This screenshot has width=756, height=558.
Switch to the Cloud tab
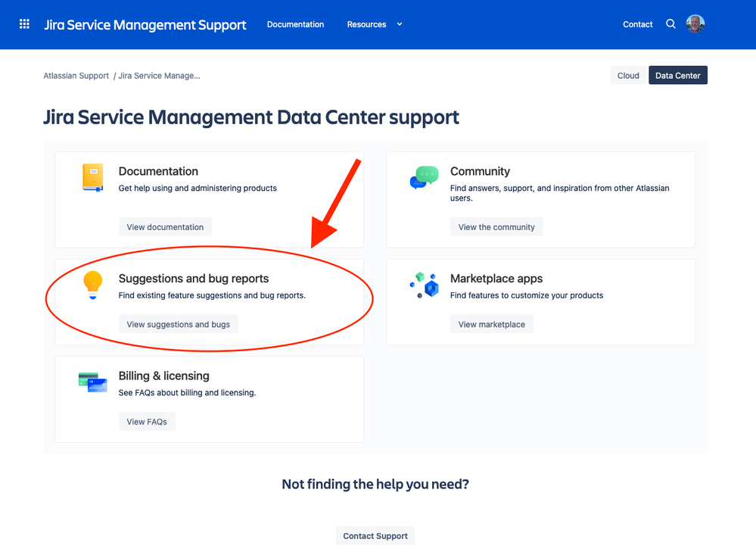click(x=628, y=75)
